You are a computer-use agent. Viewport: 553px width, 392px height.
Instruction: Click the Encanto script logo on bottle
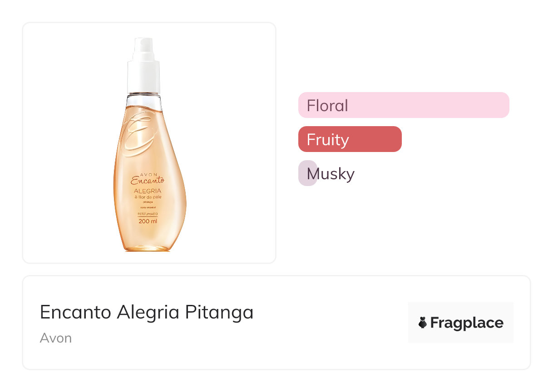147,180
